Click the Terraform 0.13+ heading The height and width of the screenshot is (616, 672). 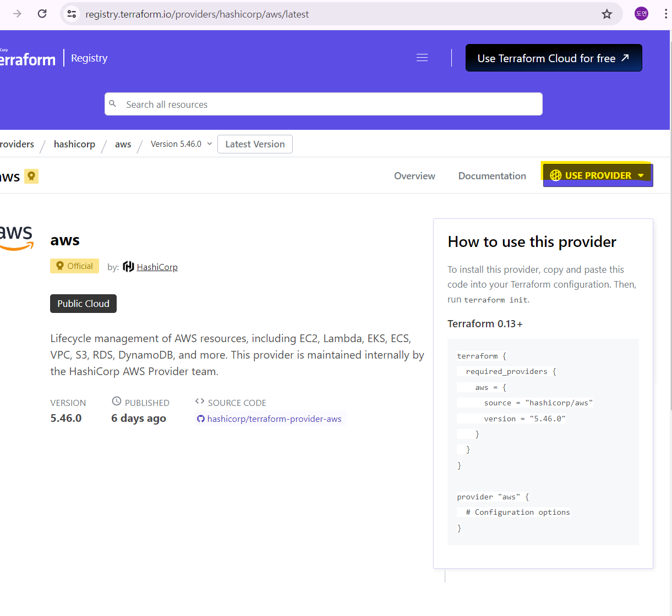pos(485,324)
